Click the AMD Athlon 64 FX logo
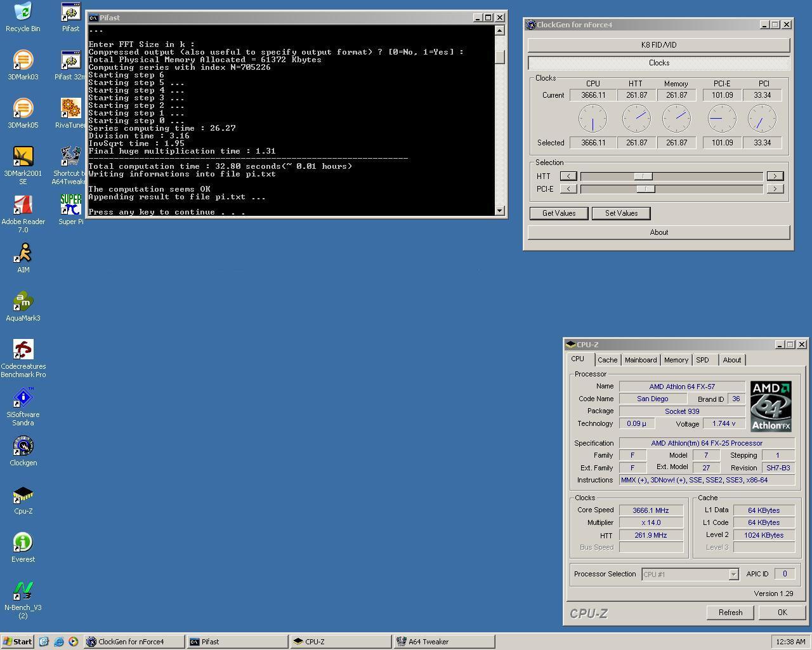The height and width of the screenshot is (650, 812). point(771,406)
